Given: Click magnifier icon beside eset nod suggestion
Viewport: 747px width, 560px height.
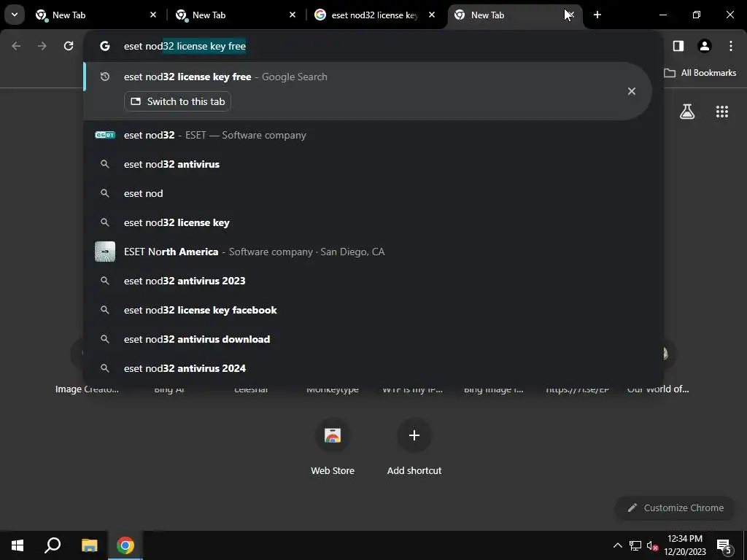Looking at the screenshot, I should (x=105, y=193).
